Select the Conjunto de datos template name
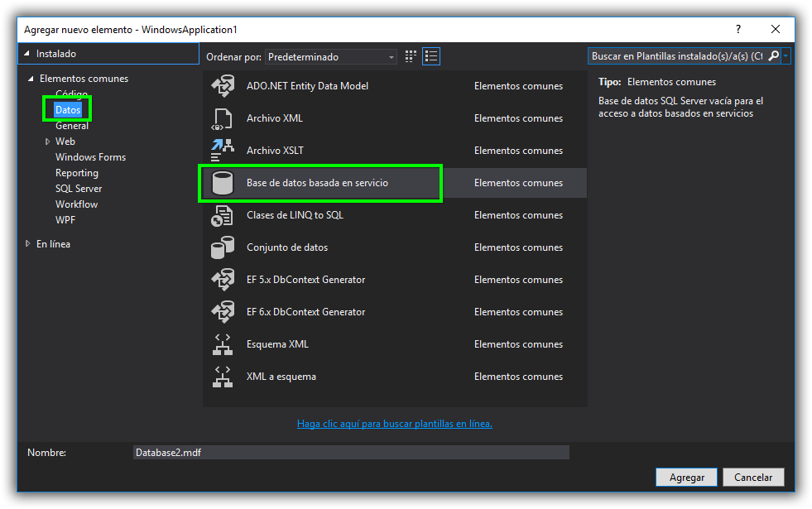 pyautogui.click(x=287, y=247)
